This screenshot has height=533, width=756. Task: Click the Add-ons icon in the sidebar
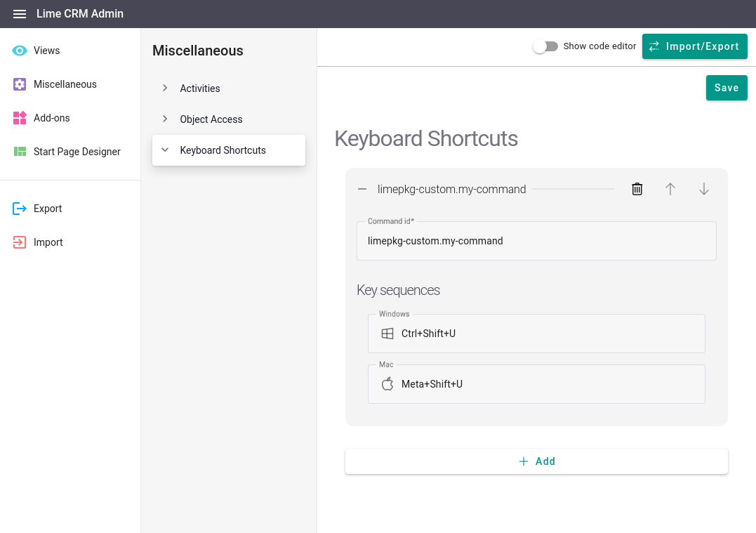click(x=18, y=118)
